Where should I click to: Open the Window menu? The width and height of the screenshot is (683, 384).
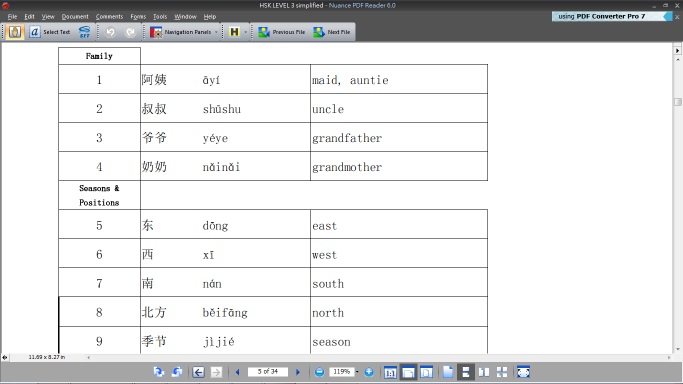click(185, 17)
